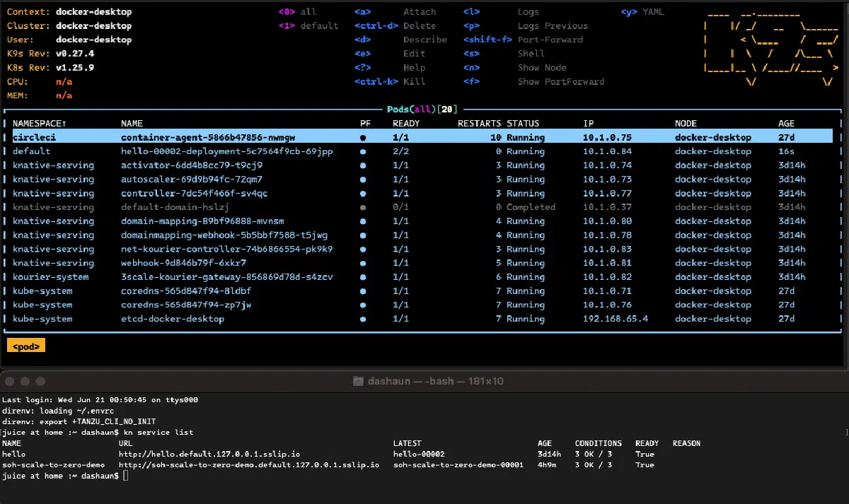Click PF dot for activator-6dd4b8cc79-t9cj9 row
The image size is (849, 504).
click(363, 165)
